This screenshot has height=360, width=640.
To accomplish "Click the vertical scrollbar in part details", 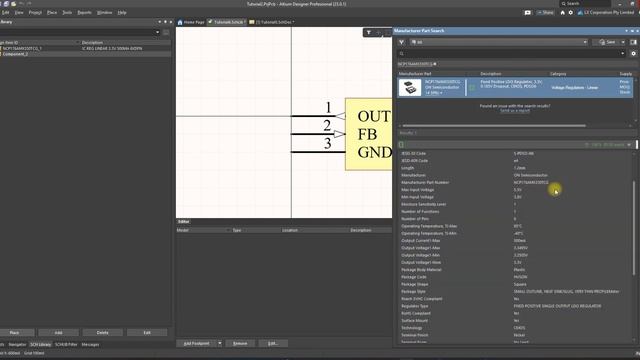I will [x=634, y=229].
